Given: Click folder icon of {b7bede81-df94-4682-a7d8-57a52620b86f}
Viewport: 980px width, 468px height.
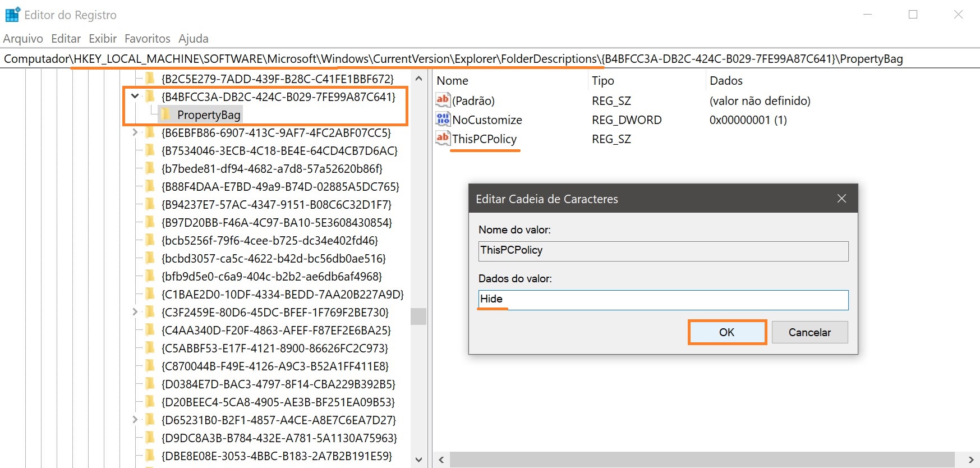Looking at the screenshot, I should tap(150, 168).
